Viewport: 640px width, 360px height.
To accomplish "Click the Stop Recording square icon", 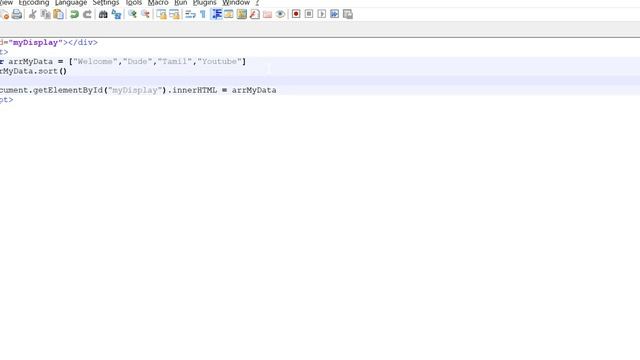I will (309, 14).
